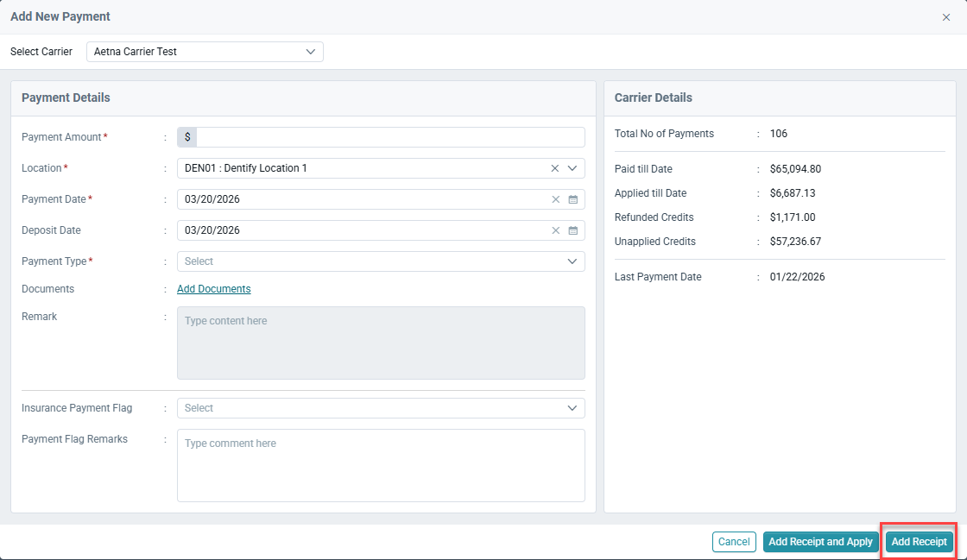Click the Payment Amount input field
967x560 pixels.
(x=390, y=137)
